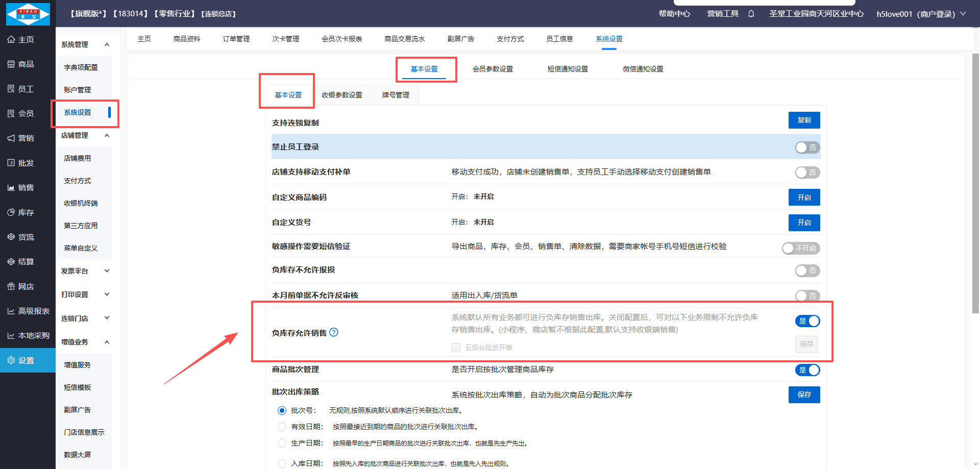
Task: Turn off the 商品批次管理 switch
Action: pos(807,370)
